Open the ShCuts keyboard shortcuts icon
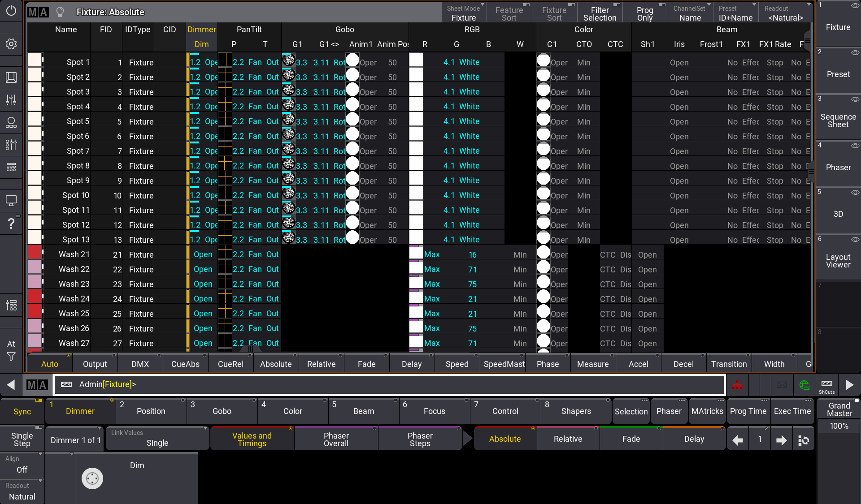The height and width of the screenshot is (504, 861). coord(826,385)
